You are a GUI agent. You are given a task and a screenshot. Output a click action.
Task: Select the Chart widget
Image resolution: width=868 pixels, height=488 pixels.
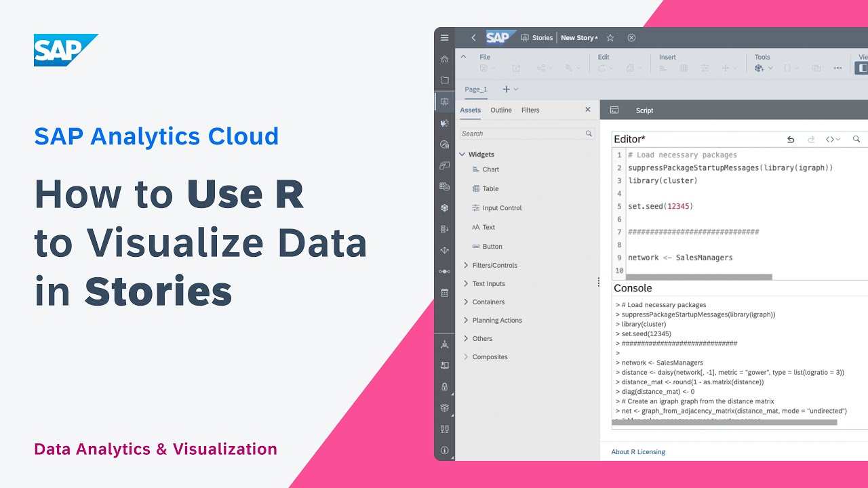point(486,169)
